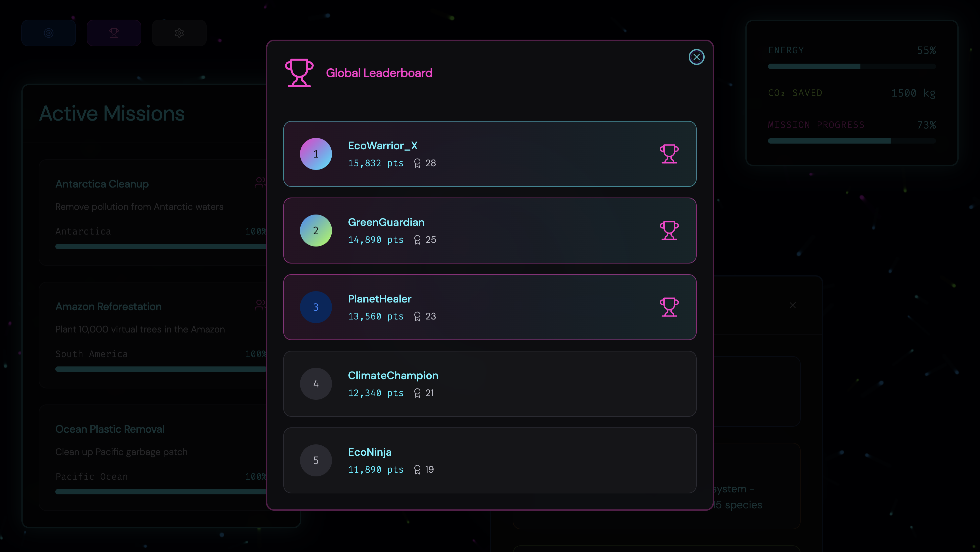Click the rank 4 gray badge

coord(316,383)
